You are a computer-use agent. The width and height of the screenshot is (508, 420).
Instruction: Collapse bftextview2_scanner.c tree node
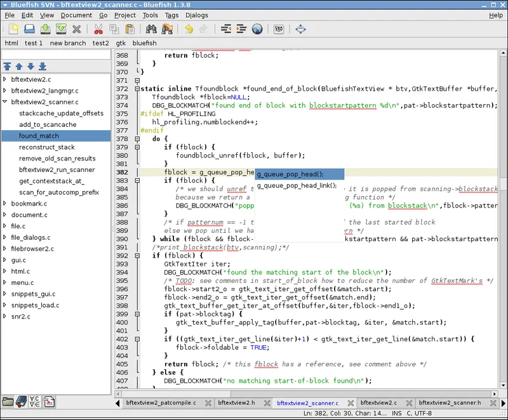(4, 102)
